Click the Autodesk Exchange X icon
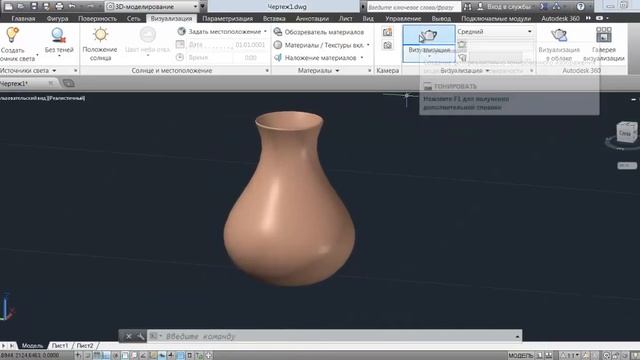This screenshot has height=360, width=640. (x=542, y=7)
